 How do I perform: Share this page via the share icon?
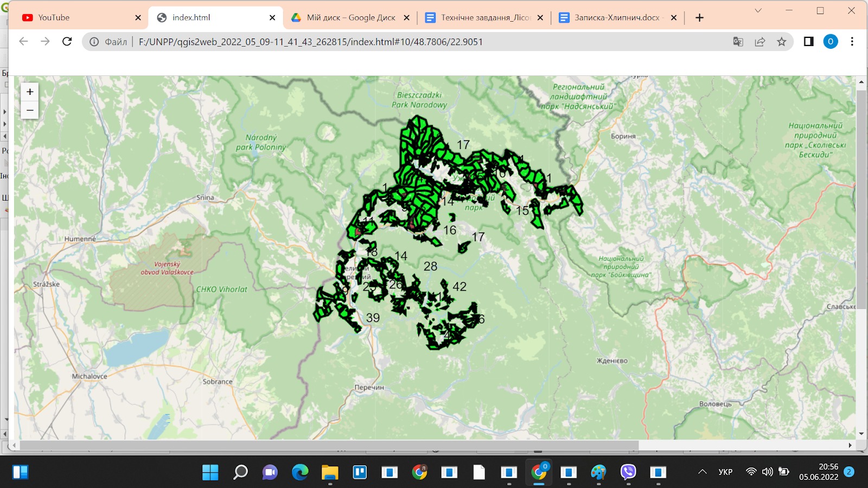(x=759, y=42)
